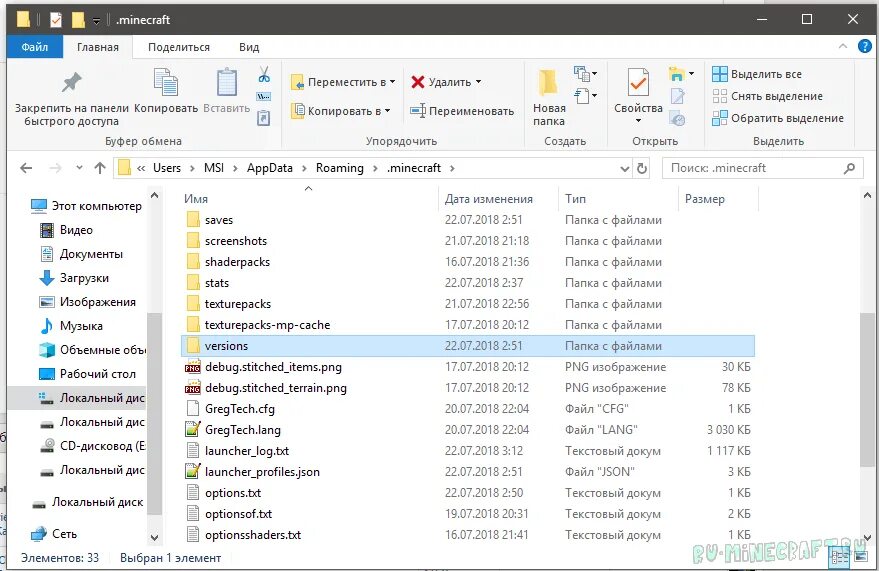The width and height of the screenshot is (879, 571).
Task: Click the paste shortcut icon
Action: [263, 118]
